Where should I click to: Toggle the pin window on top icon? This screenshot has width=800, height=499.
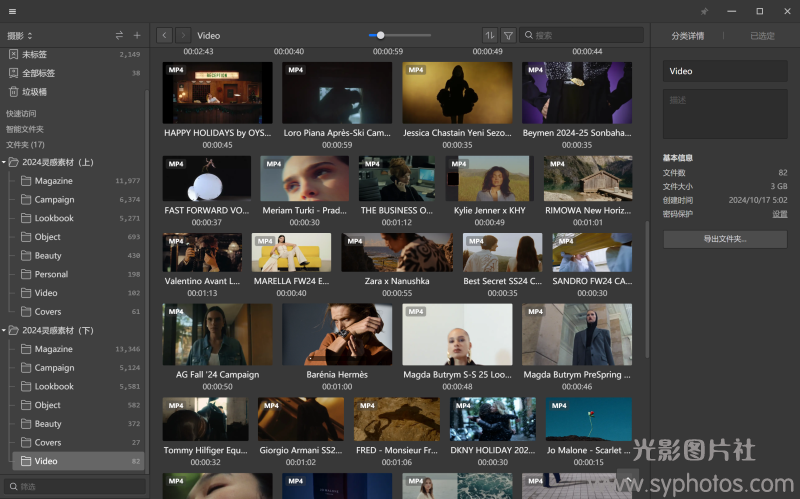[x=703, y=11]
